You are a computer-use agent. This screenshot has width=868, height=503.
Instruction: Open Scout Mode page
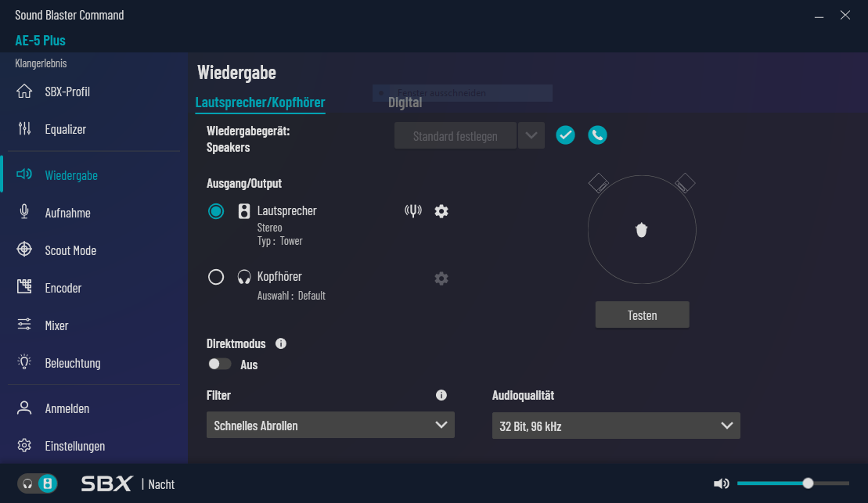pos(70,250)
